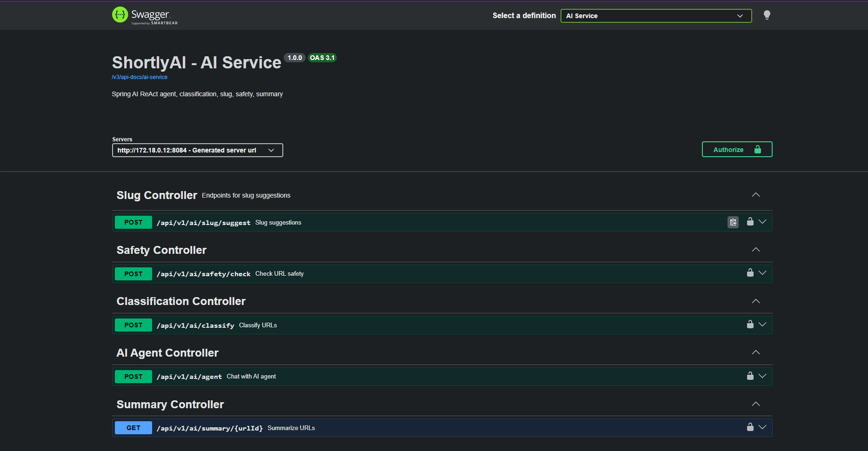Click the lock icon on slug/suggest row
This screenshot has height=451, width=868.
tap(750, 222)
